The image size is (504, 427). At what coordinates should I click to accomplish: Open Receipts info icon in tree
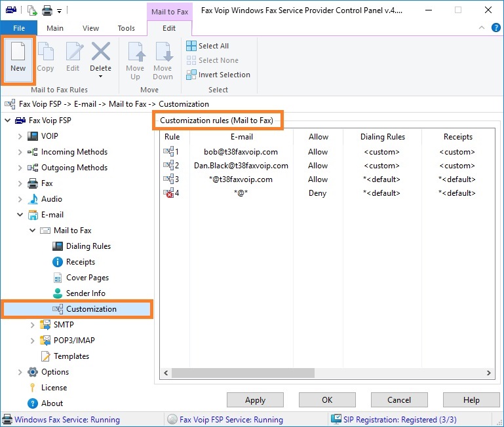[58, 262]
